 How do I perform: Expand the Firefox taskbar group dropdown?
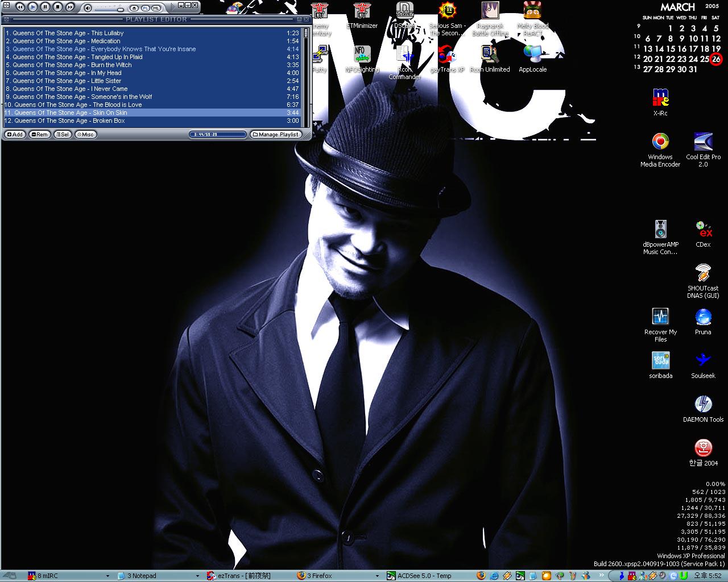377,576
